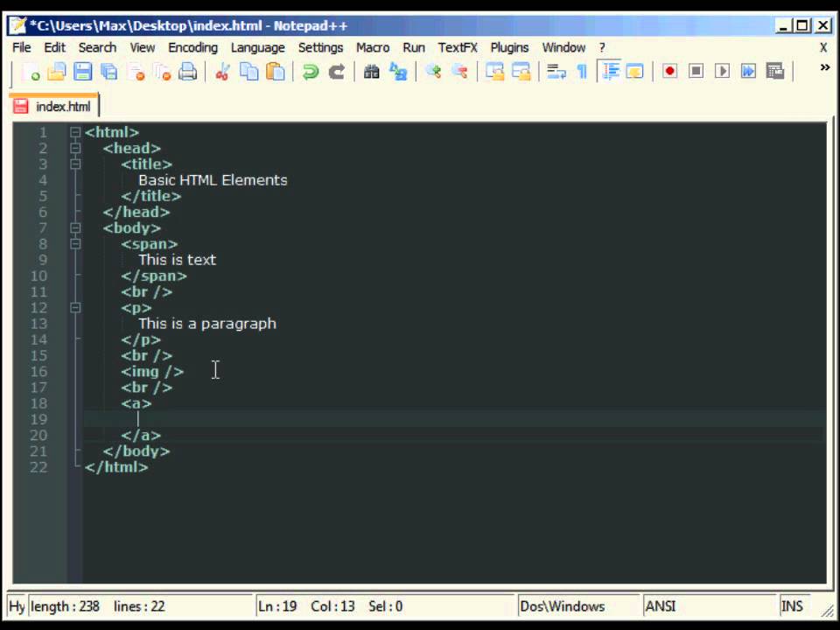The image size is (840, 630).
Task: Play back the recorded macro
Action: (722, 72)
